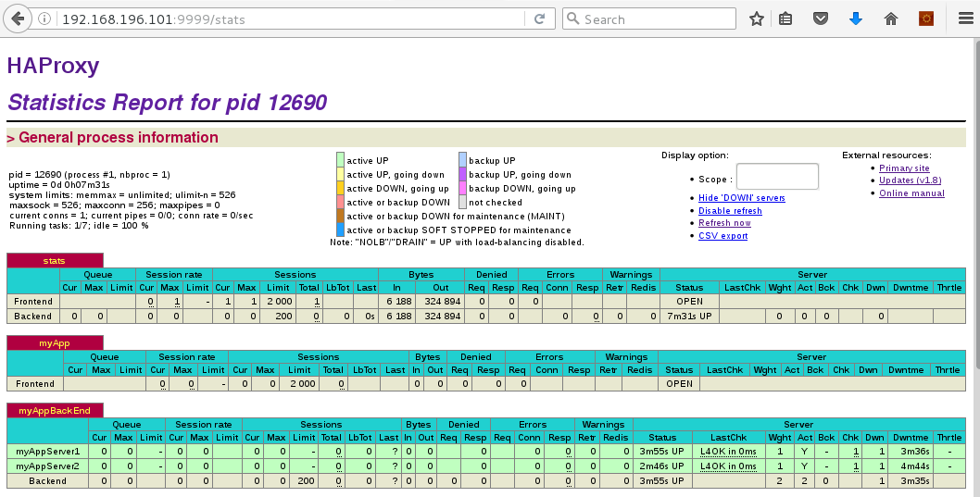The image size is (980, 497).
Task: Click the Pocket save icon
Action: (x=821, y=19)
